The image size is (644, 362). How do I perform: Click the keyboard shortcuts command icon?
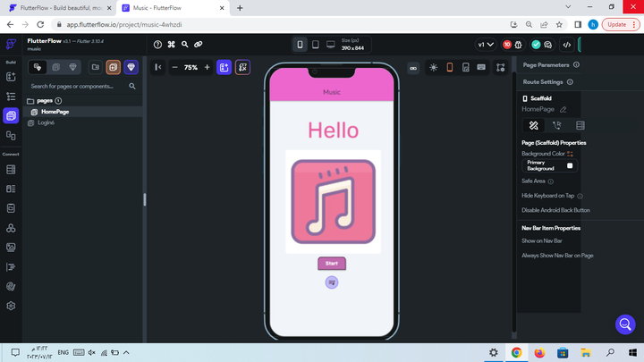tap(171, 44)
